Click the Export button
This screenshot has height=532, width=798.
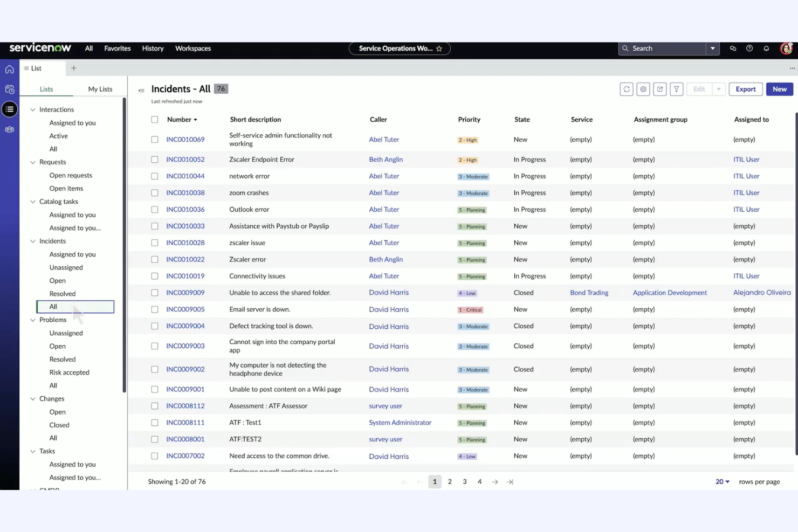[x=745, y=89]
